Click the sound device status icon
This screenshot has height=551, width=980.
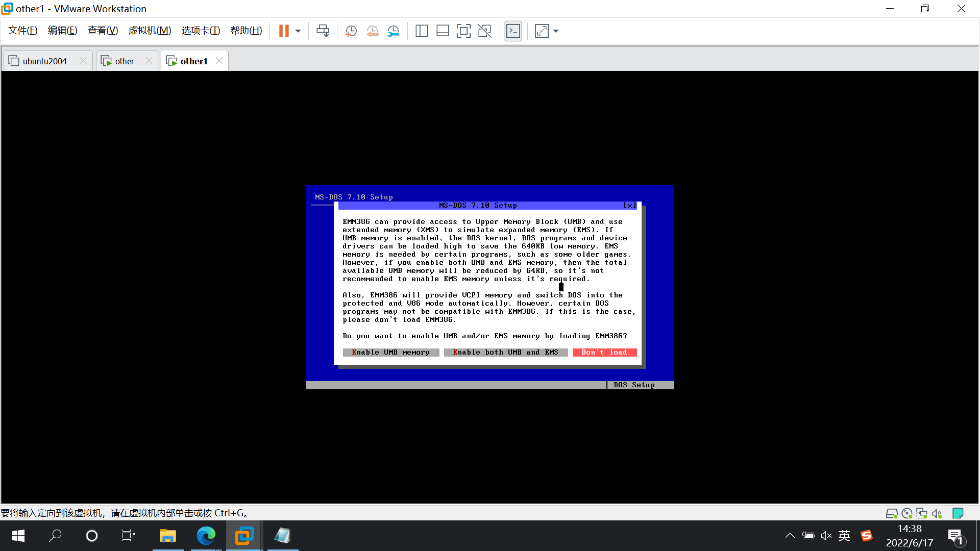[x=937, y=513]
